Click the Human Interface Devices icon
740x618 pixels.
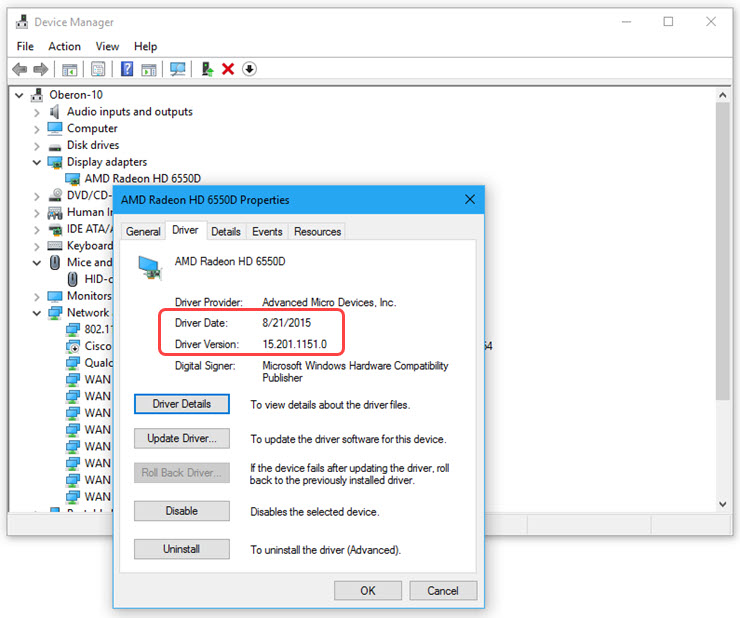pyautogui.click(x=55, y=212)
